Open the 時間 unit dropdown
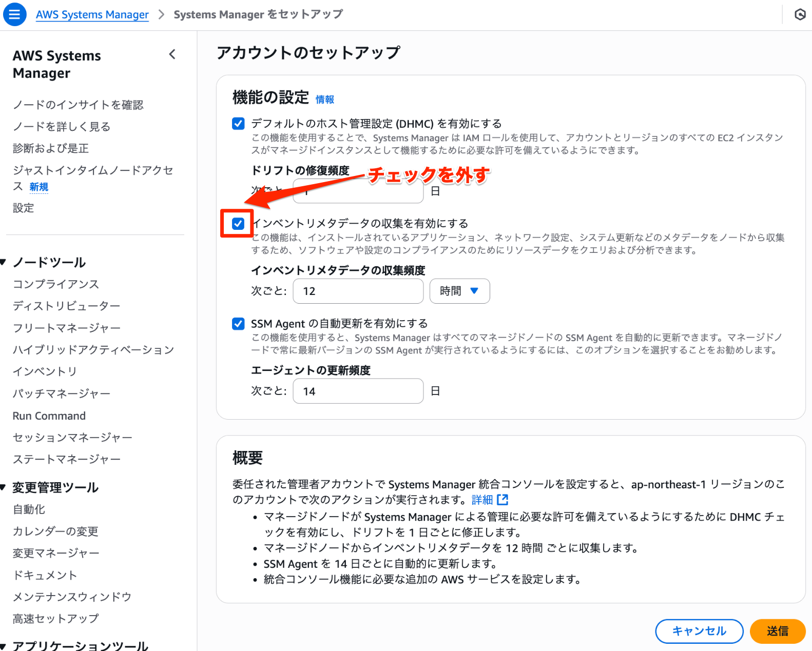 pos(459,291)
